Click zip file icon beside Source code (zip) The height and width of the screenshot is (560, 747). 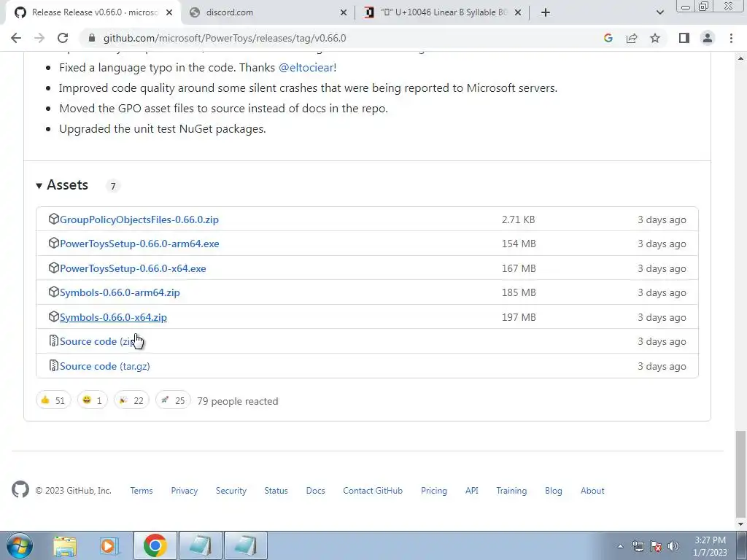pyautogui.click(x=53, y=341)
